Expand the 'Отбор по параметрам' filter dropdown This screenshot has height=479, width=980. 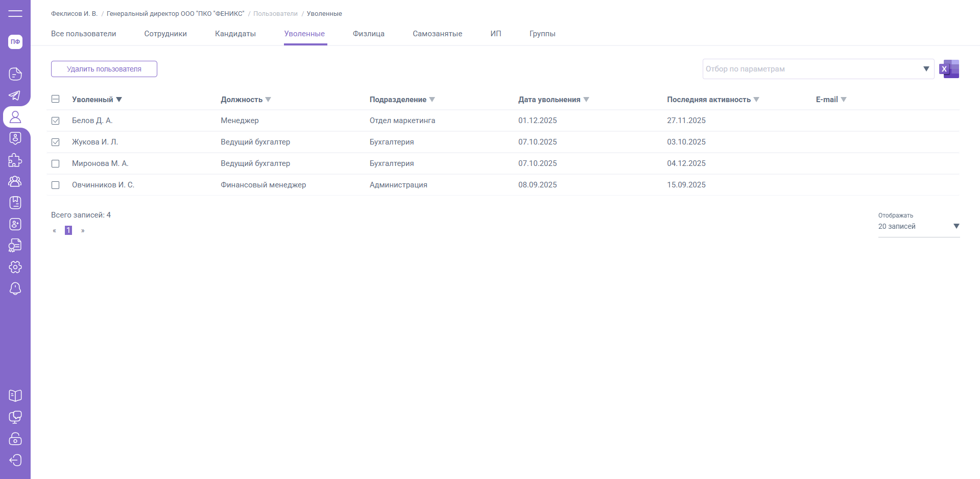pos(925,69)
